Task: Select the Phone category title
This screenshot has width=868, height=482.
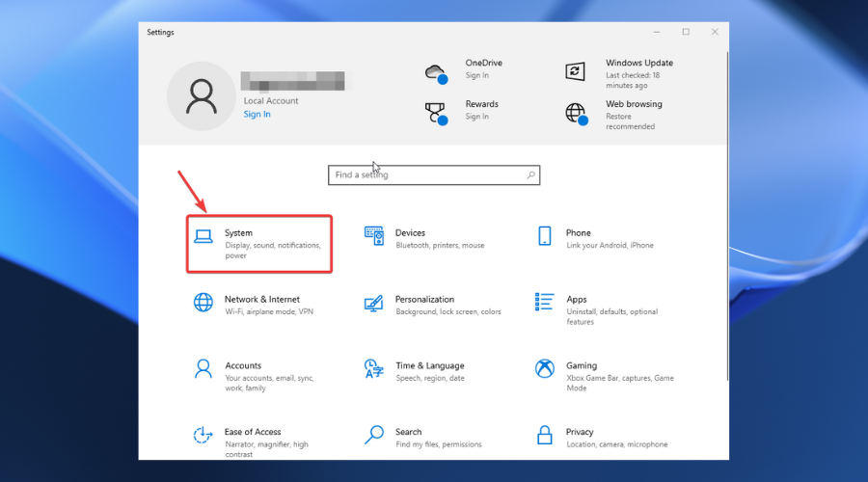Action: point(579,233)
